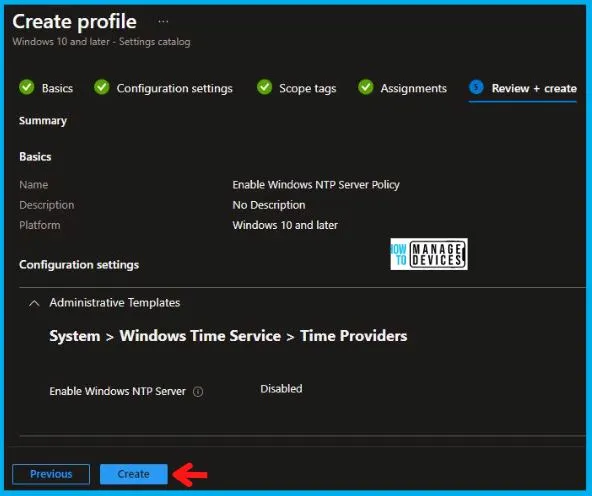Click the Previous button
This screenshot has width=592, height=496.
51,474
